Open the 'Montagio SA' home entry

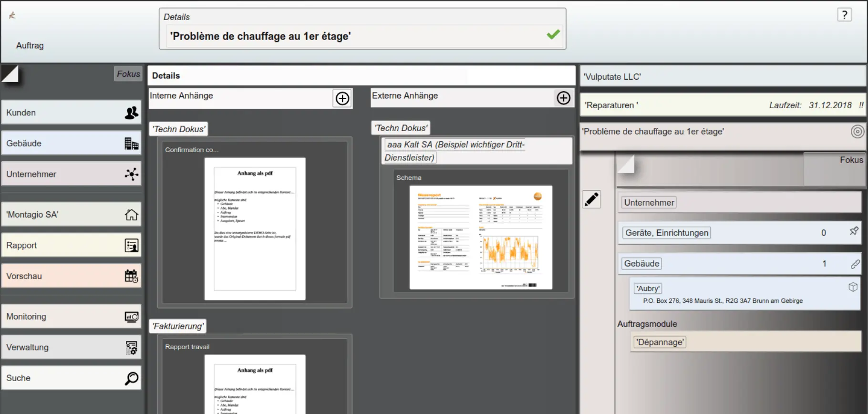pyautogui.click(x=71, y=215)
